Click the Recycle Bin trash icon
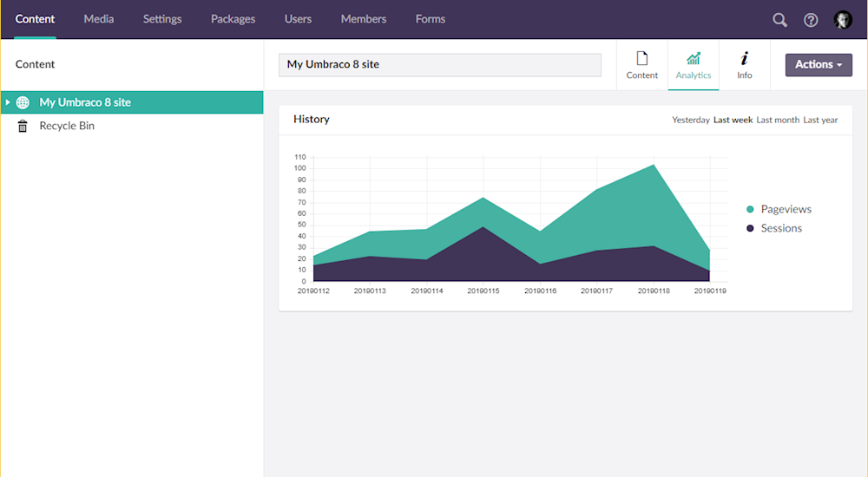 [x=23, y=127]
